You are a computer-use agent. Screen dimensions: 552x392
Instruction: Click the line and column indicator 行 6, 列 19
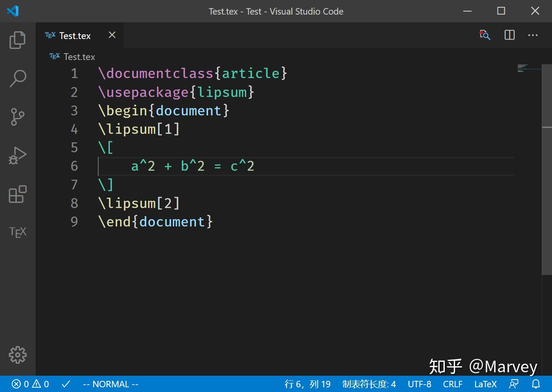pyautogui.click(x=308, y=384)
